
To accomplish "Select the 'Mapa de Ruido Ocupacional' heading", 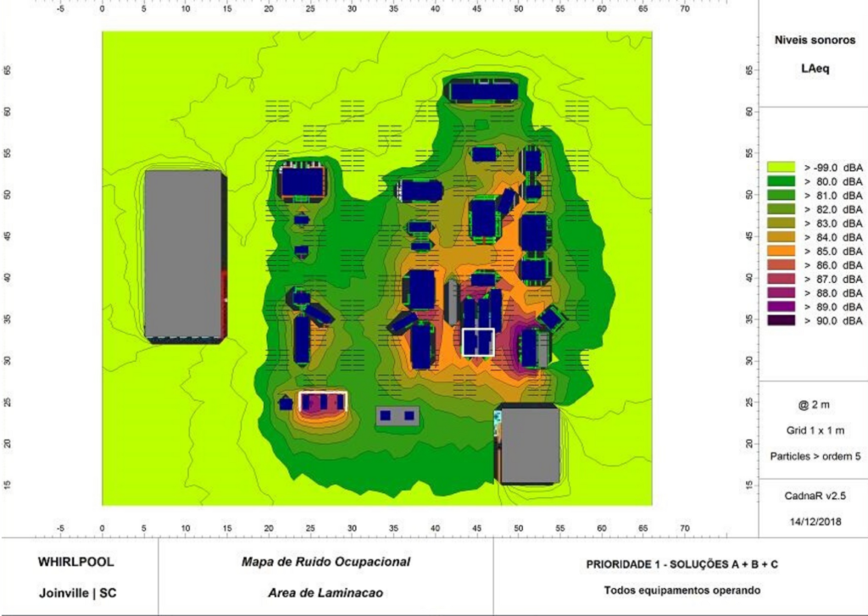I will 325,562.
